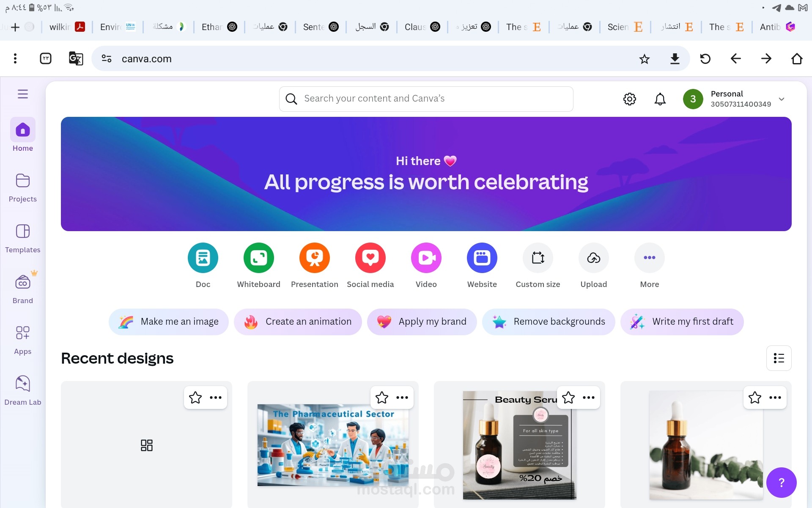
Task: Star the blank recent design
Action: 195,398
